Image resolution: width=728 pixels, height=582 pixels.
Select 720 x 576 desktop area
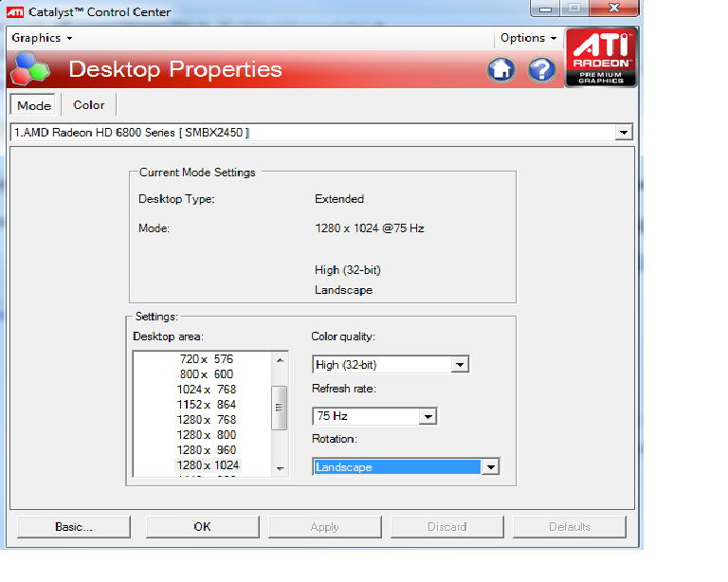(207, 359)
